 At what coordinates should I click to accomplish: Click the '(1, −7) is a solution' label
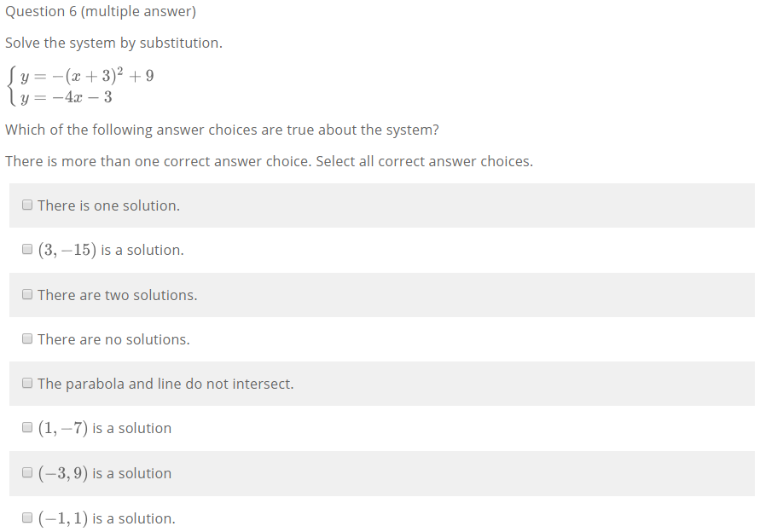coord(105,429)
